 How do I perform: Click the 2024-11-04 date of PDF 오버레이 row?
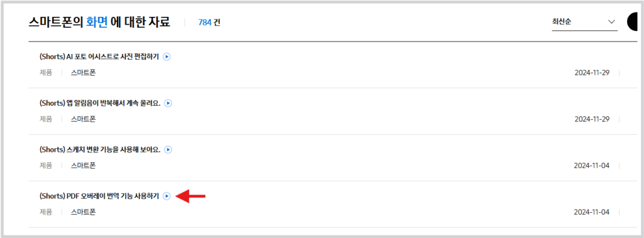(592, 212)
